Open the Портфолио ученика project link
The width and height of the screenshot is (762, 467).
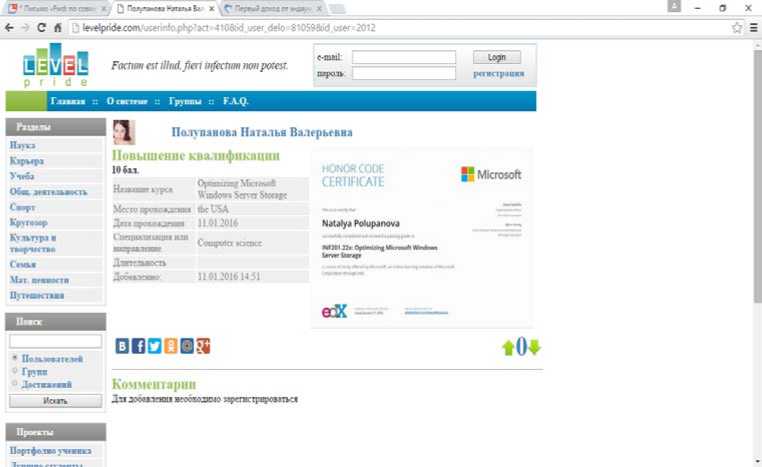point(51,450)
